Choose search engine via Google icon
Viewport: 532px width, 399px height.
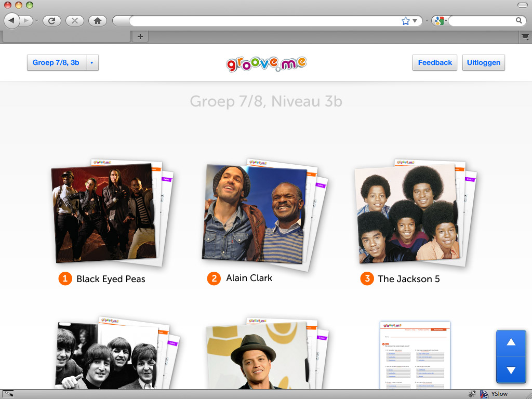click(x=440, y=21)
